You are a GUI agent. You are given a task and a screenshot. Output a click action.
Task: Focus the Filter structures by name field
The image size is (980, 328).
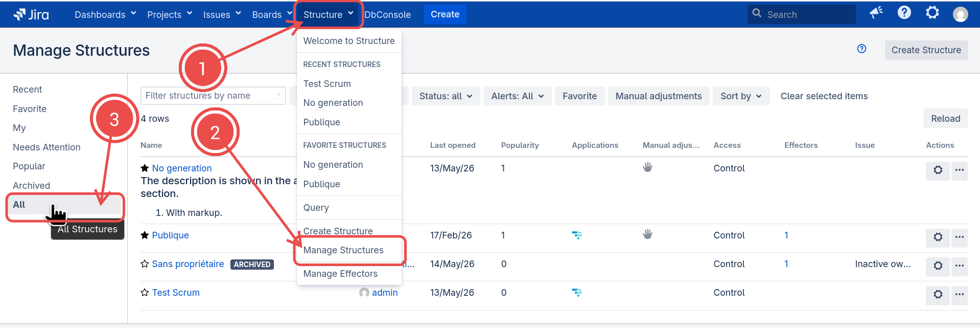pos(213,96)
